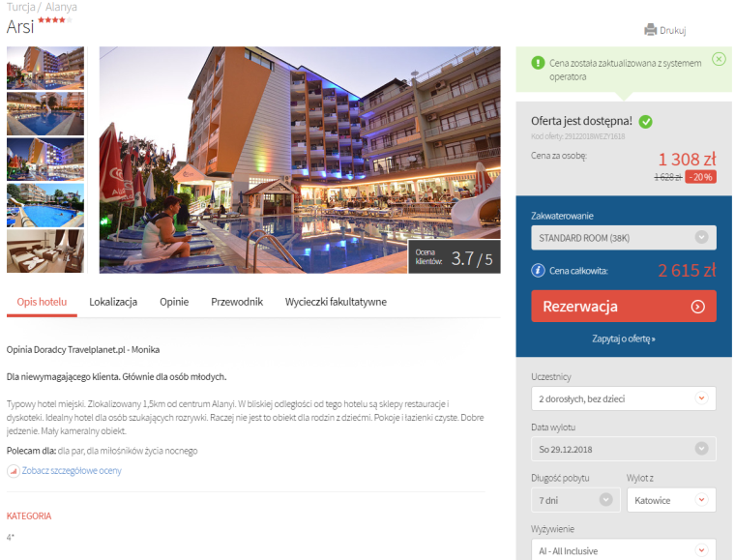
Task: Open the Wycieczki fakultatywne tab
Action: [x=336, y=302]
